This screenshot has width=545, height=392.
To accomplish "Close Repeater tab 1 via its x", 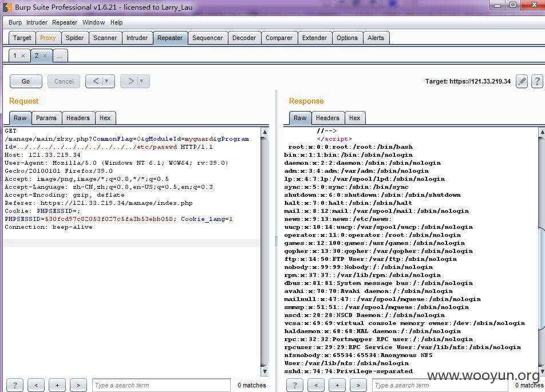I will point(23,56).
